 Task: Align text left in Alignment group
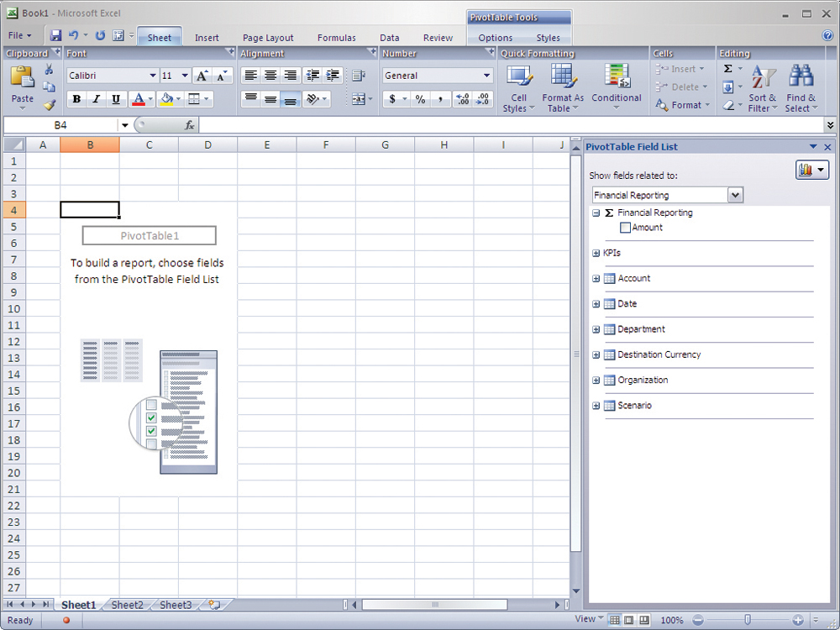pos(250,76)
